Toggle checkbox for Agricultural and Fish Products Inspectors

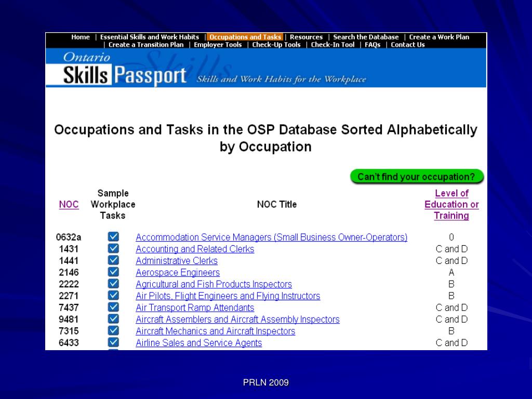[113, 283]
